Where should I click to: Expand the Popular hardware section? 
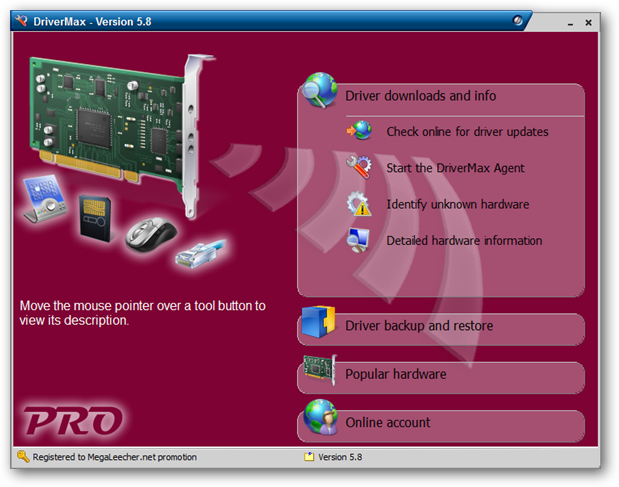[441, 378]
